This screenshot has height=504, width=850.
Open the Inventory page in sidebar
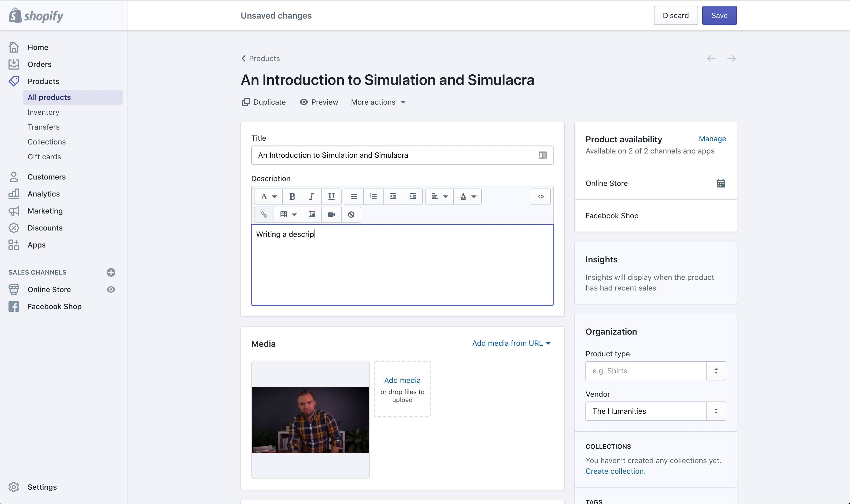coord(43,112)
